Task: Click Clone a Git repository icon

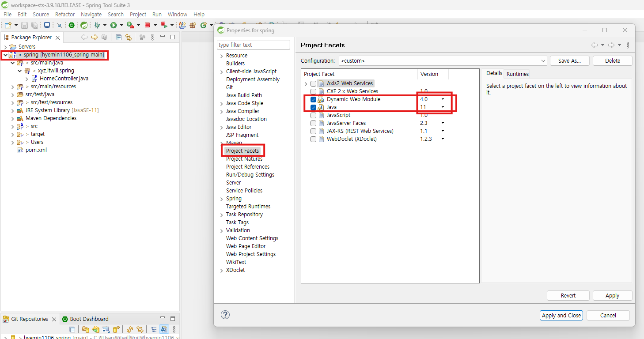Action: point(96,329)
